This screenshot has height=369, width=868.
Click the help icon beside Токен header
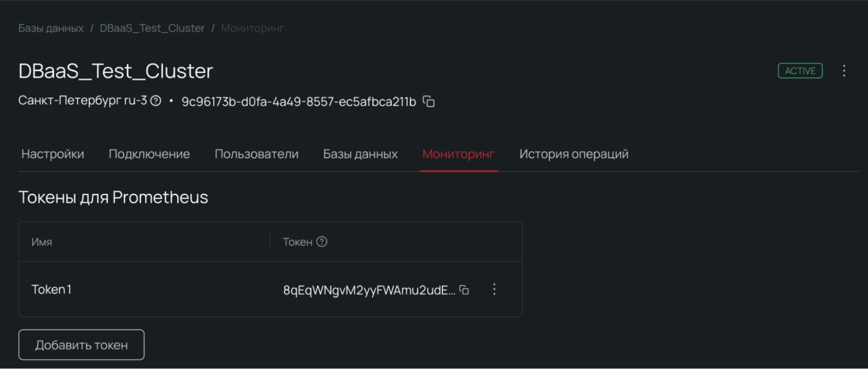coord(322,242)
